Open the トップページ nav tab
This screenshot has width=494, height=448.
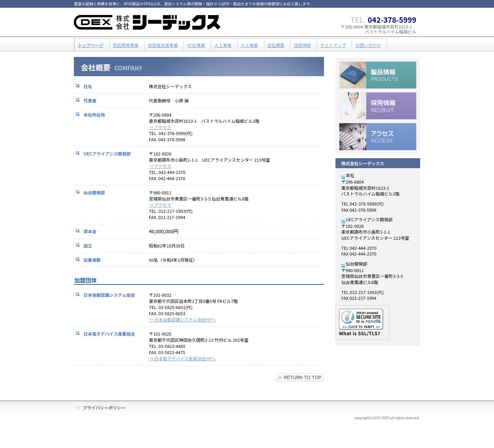pyautogui.click(x=90, y=45)
